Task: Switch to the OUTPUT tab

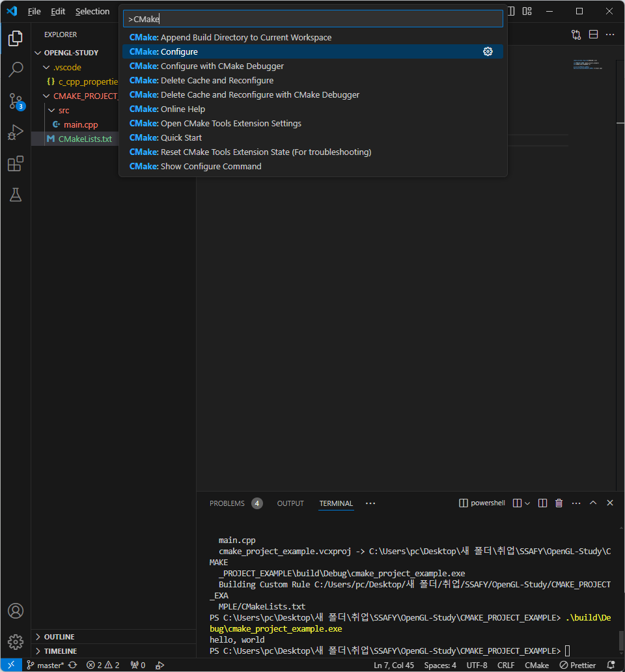Action: (290, 503)
